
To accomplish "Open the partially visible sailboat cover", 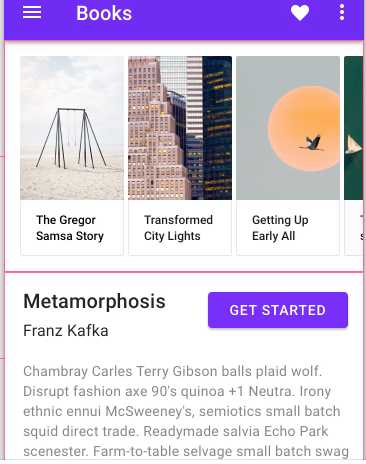I will pyautogui.click(x=353, y=128).
